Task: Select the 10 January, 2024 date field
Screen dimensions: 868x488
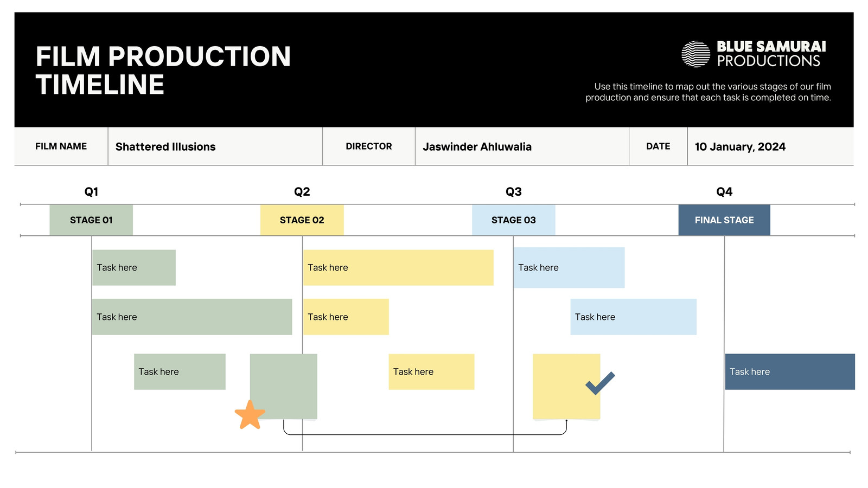Action: tap(770, 146)
